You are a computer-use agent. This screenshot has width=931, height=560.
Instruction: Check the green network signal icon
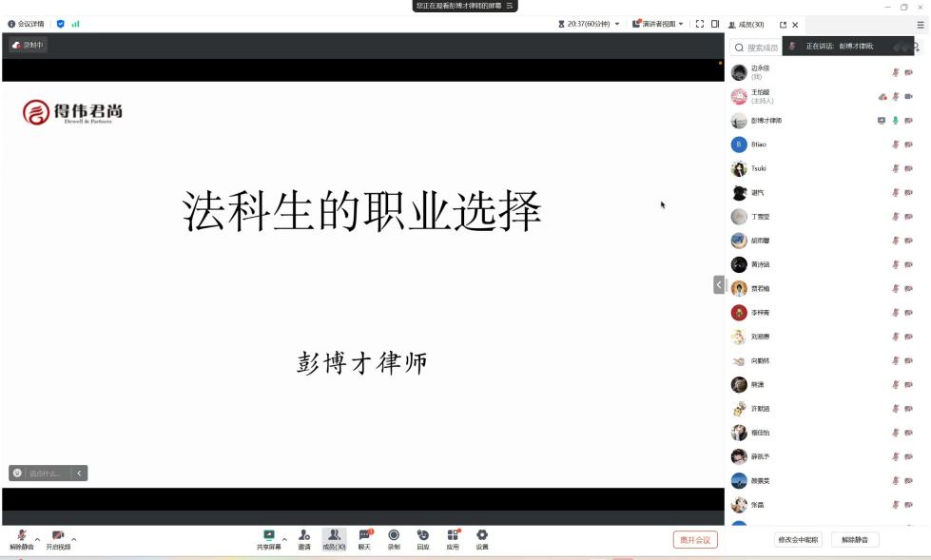(x=75, y=24)
